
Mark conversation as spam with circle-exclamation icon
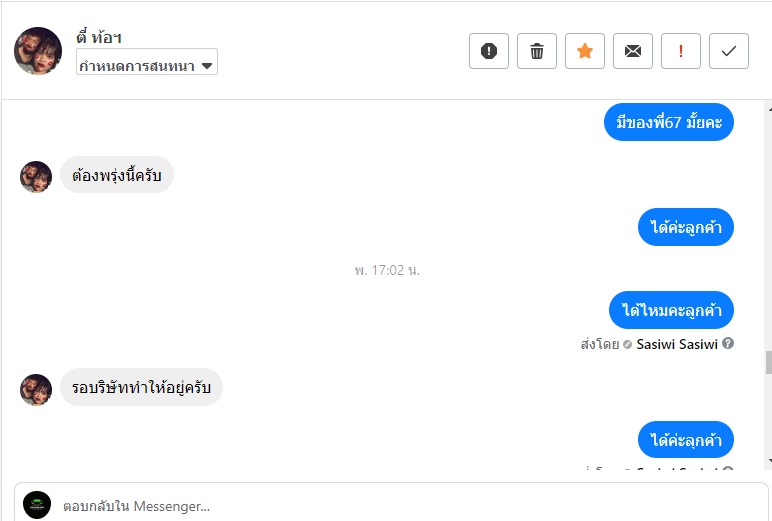tap(489, 51)
